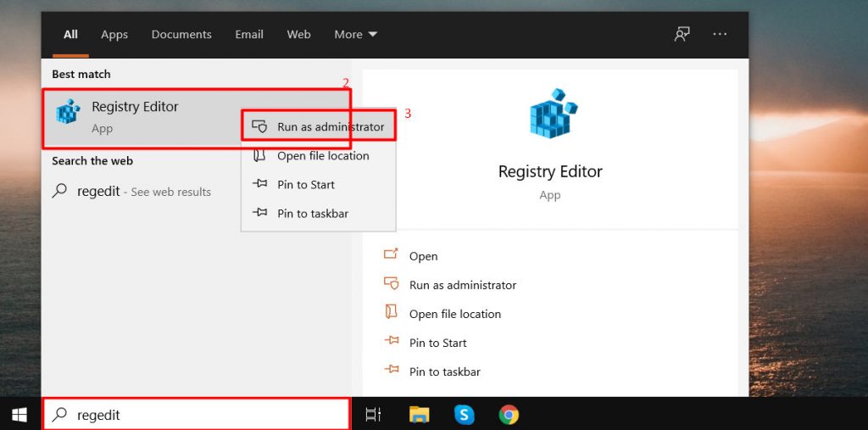Switch to the Apps tab
Viewport: 868px width, 430px height.
[x=114, y=35]
